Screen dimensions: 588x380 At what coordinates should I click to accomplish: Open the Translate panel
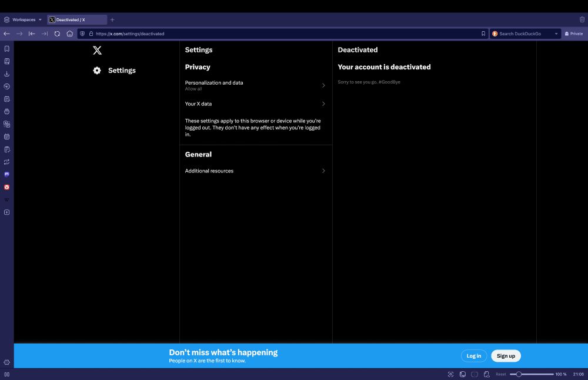pos(6,124)
